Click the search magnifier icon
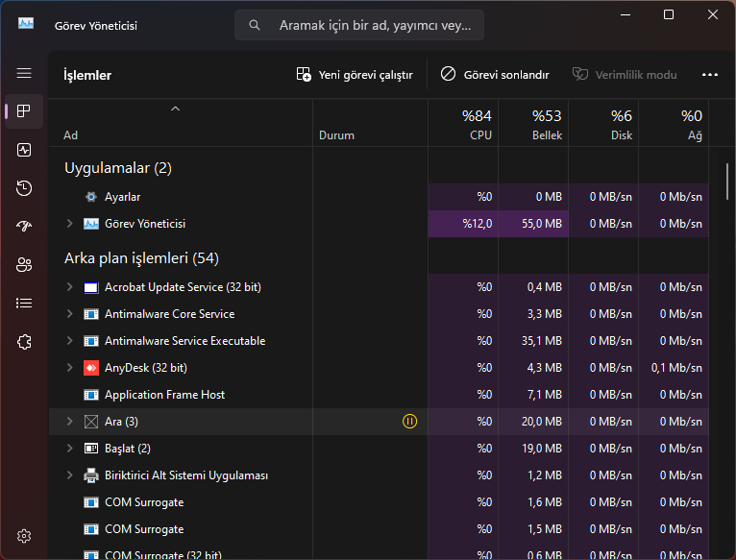This screenshot has height=560, width=736. pos(255,25)
